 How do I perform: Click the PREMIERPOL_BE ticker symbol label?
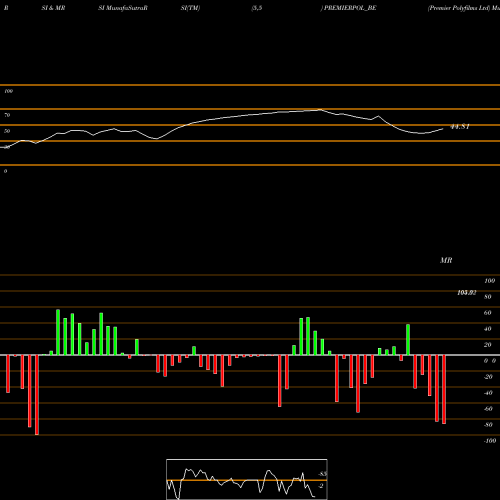click(x=350, y=8)
